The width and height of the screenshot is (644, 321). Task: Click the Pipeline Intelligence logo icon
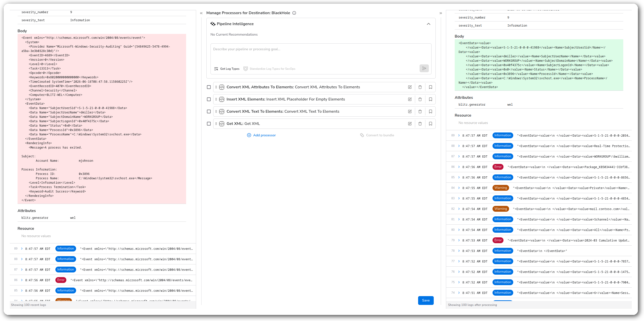tap(213, 24)
